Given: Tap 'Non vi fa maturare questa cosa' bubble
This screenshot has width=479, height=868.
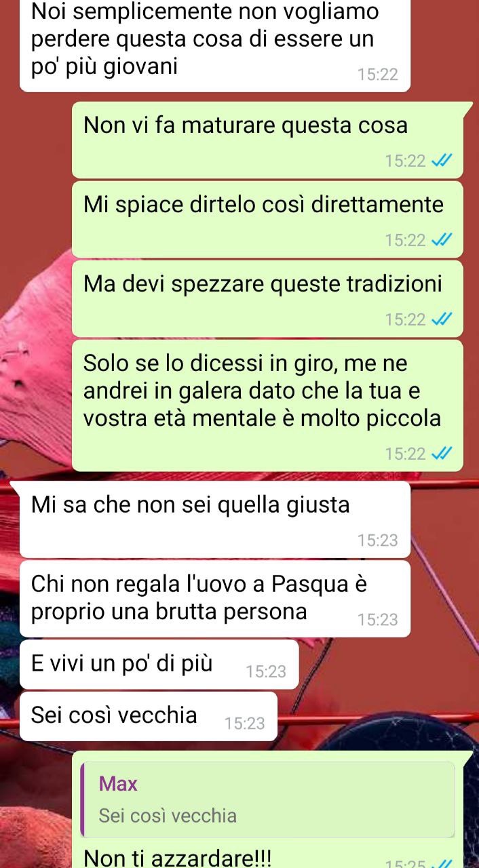Looking at the screenshot, I should (267, 140).
